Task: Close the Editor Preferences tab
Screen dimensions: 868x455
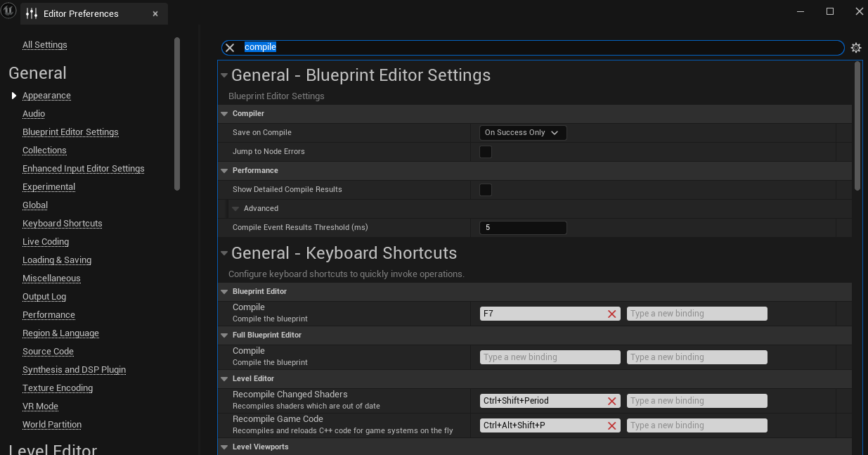Action: (155, 13)
